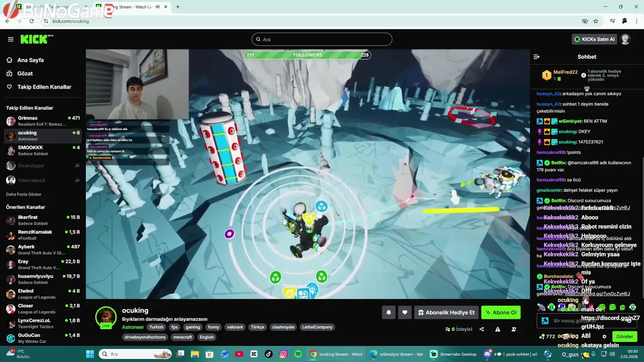Click MelFred22 in the gift leaderboard
The height and width of the screenshot is (362, 644).
tap(566, 72)
